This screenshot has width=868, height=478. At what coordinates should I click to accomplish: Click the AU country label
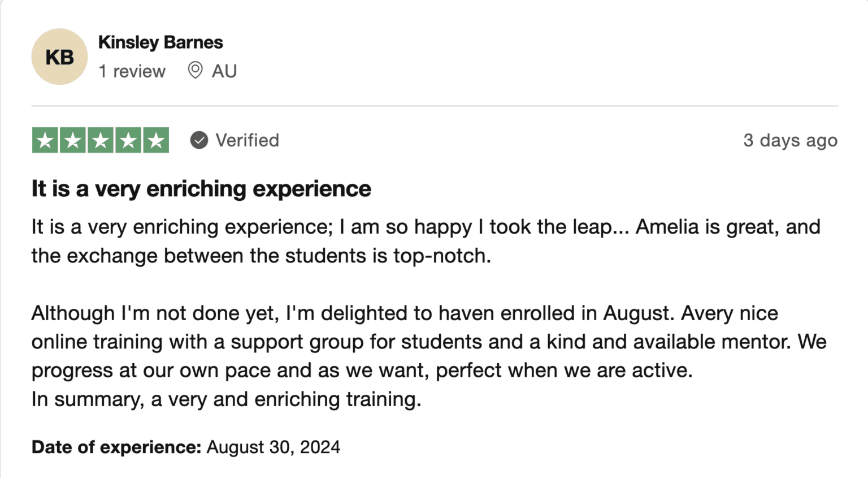pos(224,71)
